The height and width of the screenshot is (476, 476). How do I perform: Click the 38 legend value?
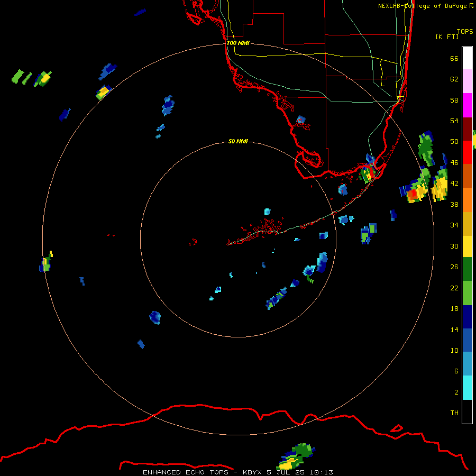(454, 204)
